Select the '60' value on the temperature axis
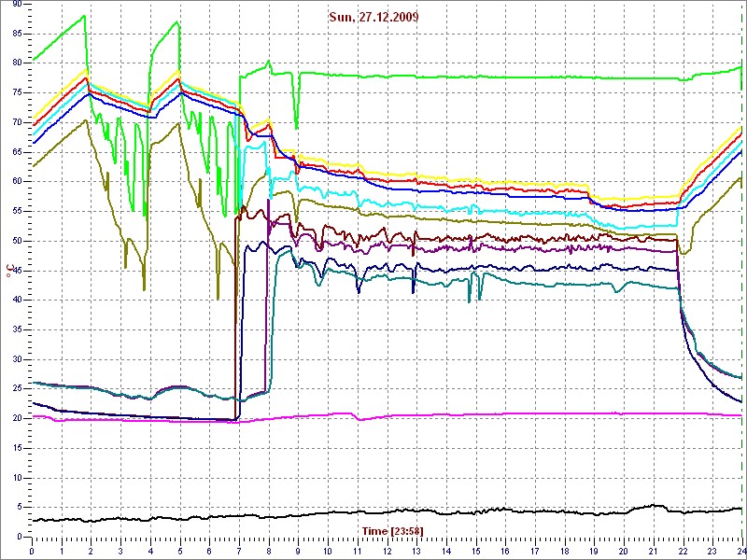The height and width of the screenshot is (560, 747). (x=17, y=182)
